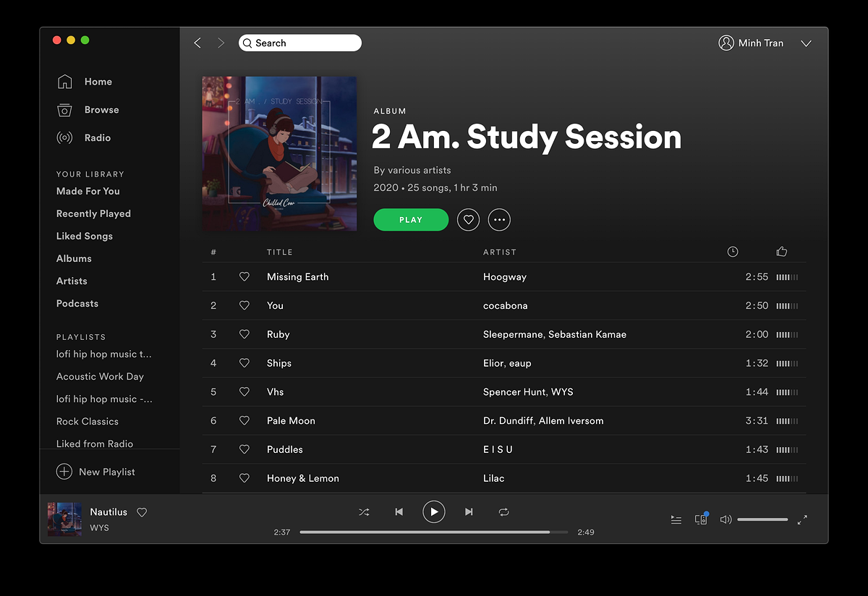Open Recently Played
The width and height of the screenshot is (868, 596).
coord(93,213)
